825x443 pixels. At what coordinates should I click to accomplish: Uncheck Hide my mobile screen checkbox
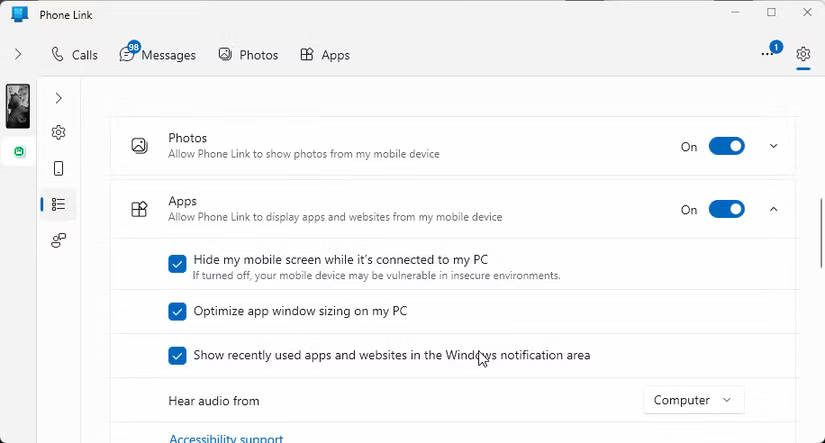click(177, 264)
